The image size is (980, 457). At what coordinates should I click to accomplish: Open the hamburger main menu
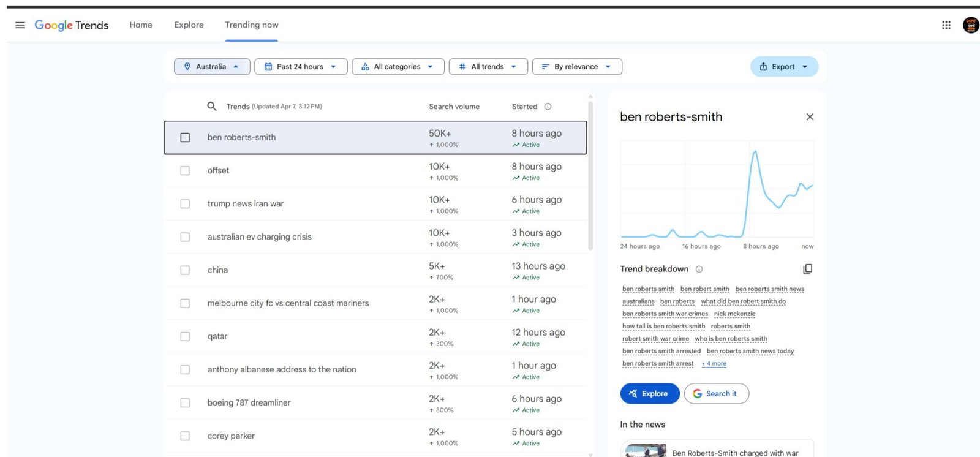point(20,25)
